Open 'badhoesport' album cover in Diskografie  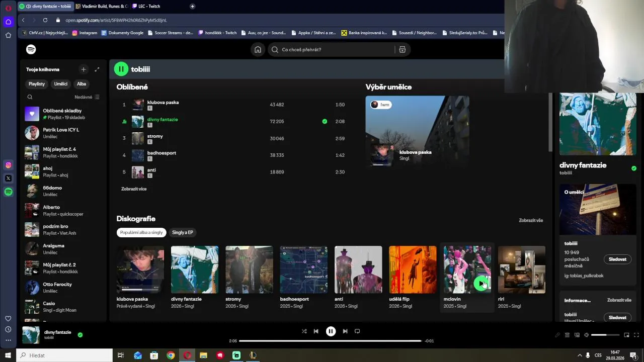tap(303, 269)
